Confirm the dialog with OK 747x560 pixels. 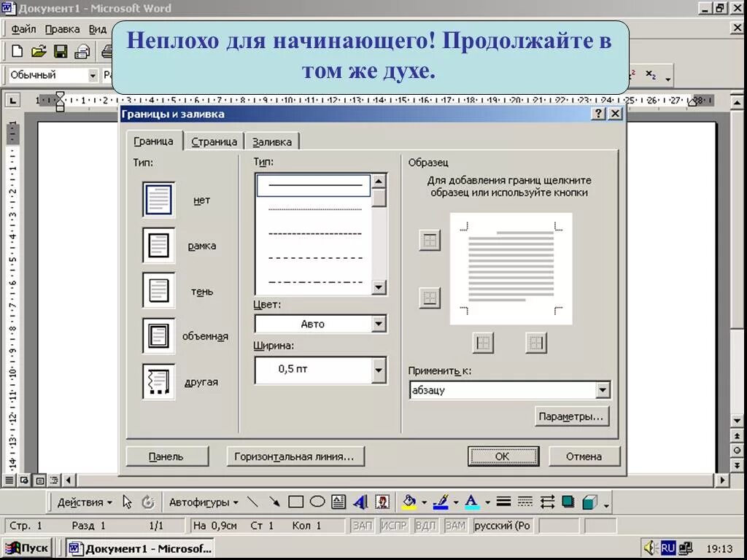coord(503,456)
